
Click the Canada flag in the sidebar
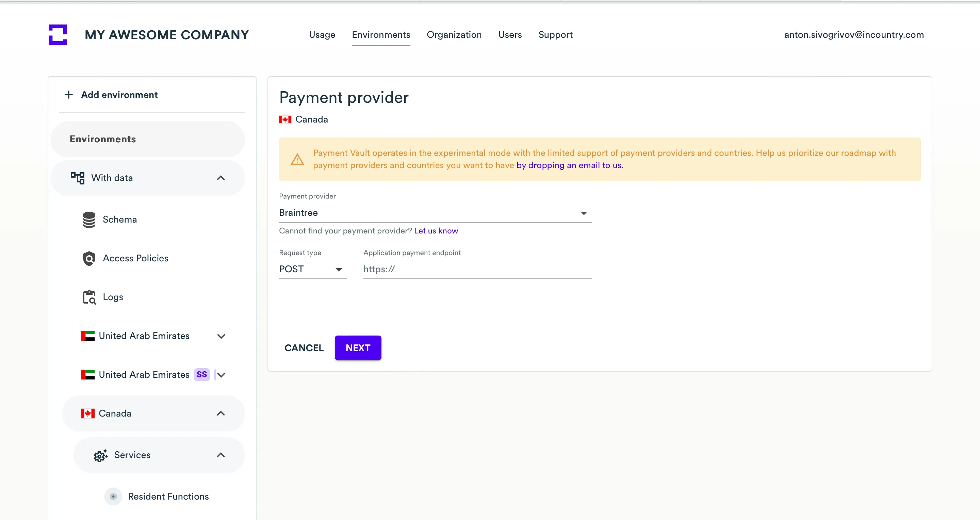[x=87, y=413]
